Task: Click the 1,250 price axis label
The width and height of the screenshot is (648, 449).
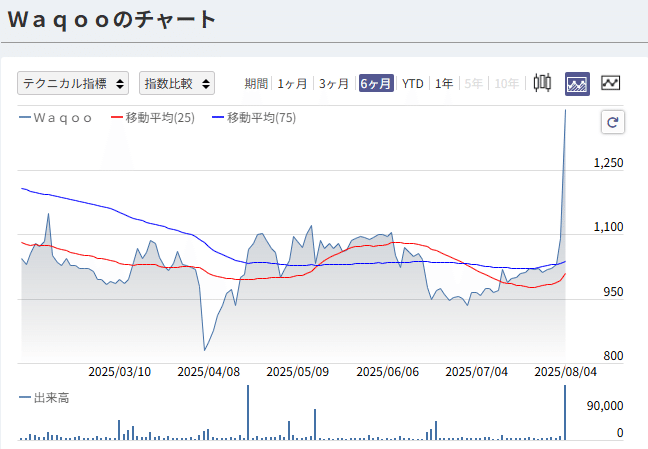Action: (x=608, y=163)
